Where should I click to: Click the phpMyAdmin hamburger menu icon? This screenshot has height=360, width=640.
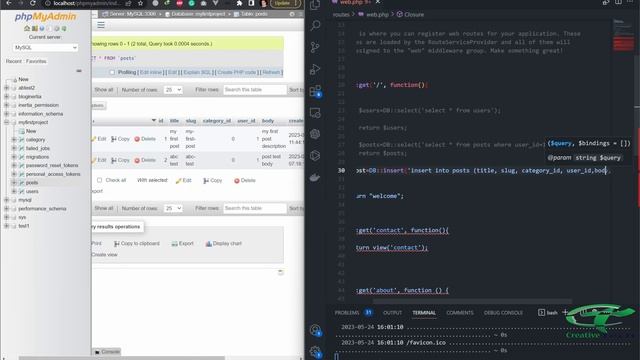point(101,25)
